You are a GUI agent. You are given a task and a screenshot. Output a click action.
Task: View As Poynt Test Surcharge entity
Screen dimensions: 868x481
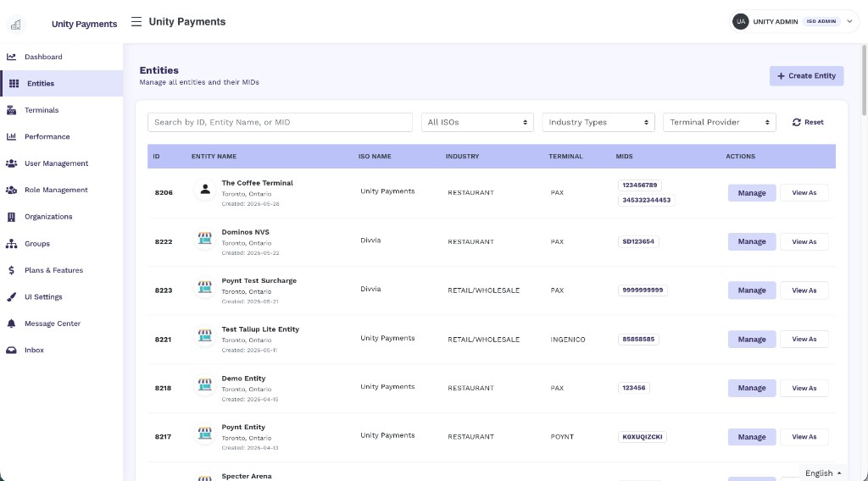point(804,290)
